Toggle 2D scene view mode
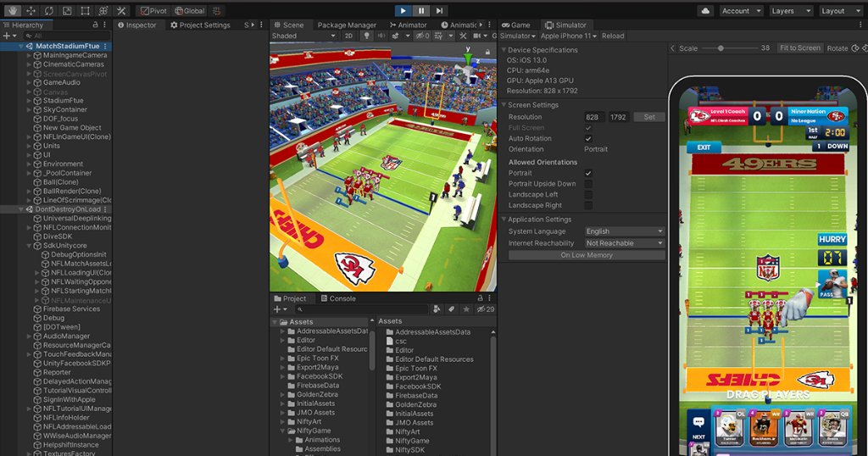This screenshot has width=868, height=456. (348, 36)
